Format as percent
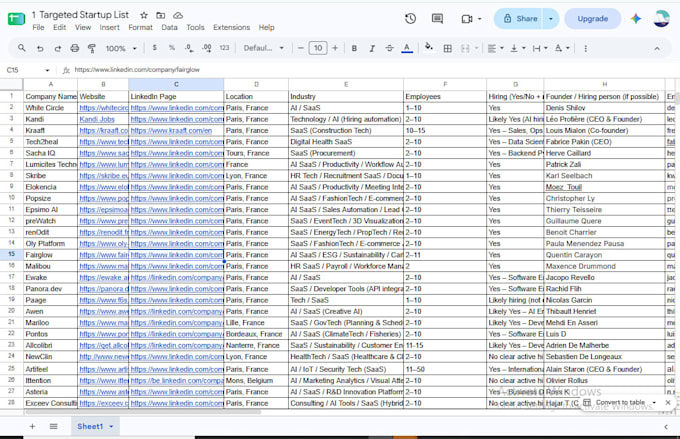Image resolution: width=680 pixels, height=439 pixels. [x=172, y=48]
